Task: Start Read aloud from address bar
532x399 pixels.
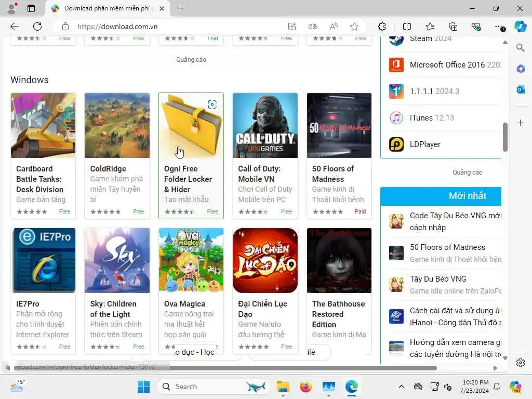Action: coord(334,26)
